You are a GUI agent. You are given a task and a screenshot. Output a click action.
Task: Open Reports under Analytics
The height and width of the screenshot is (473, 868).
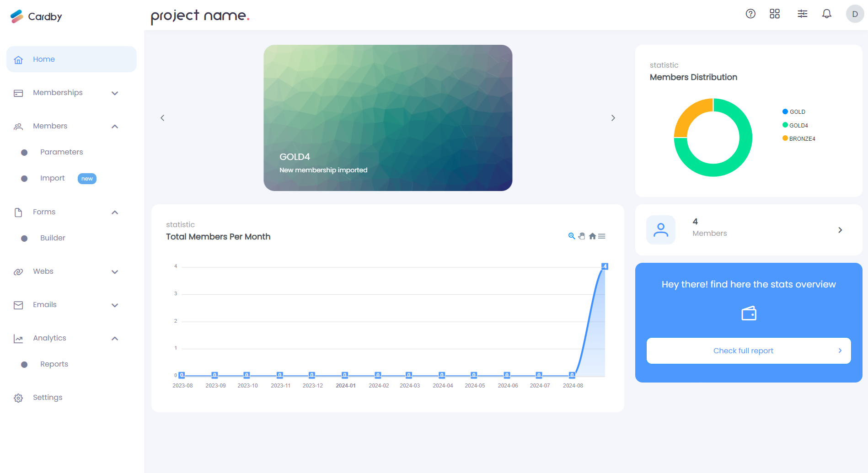coord(54,364)
